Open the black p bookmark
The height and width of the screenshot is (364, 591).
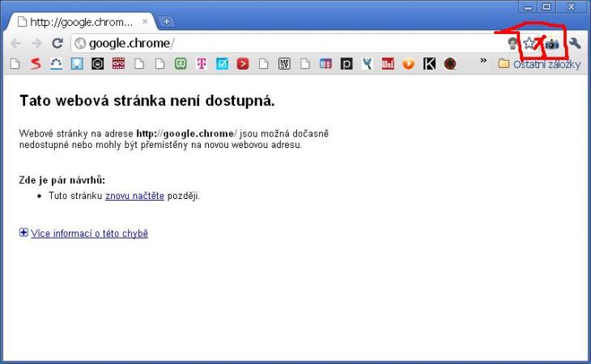[347, 64]
